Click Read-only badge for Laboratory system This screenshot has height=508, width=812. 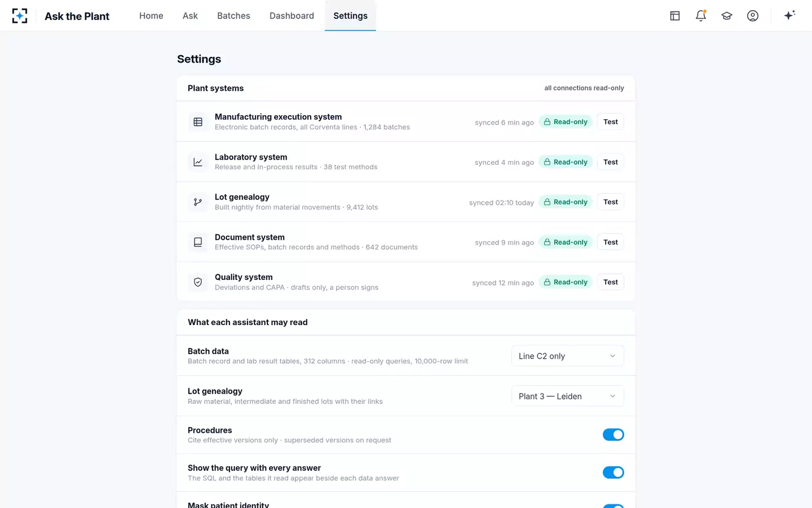pos(566,162)
